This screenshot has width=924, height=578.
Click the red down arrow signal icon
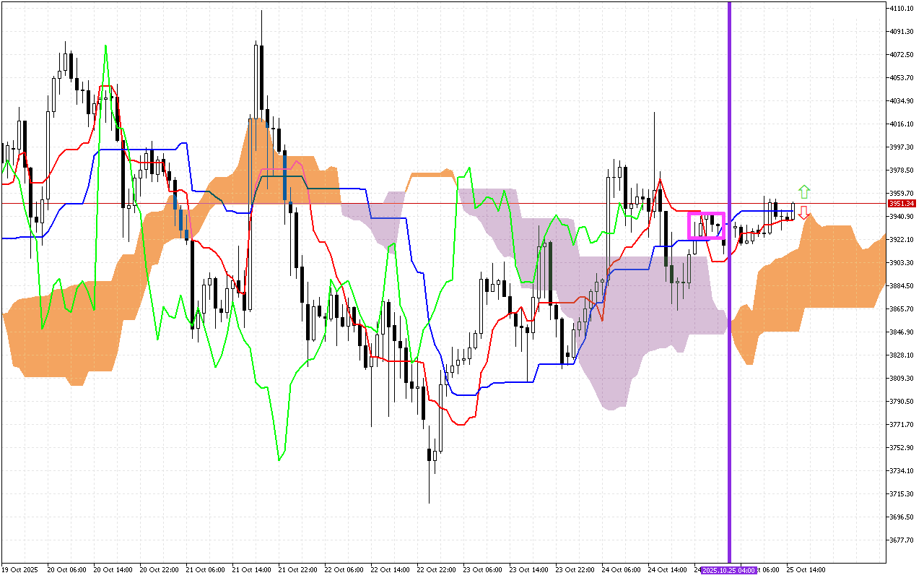tap(803, 214)
